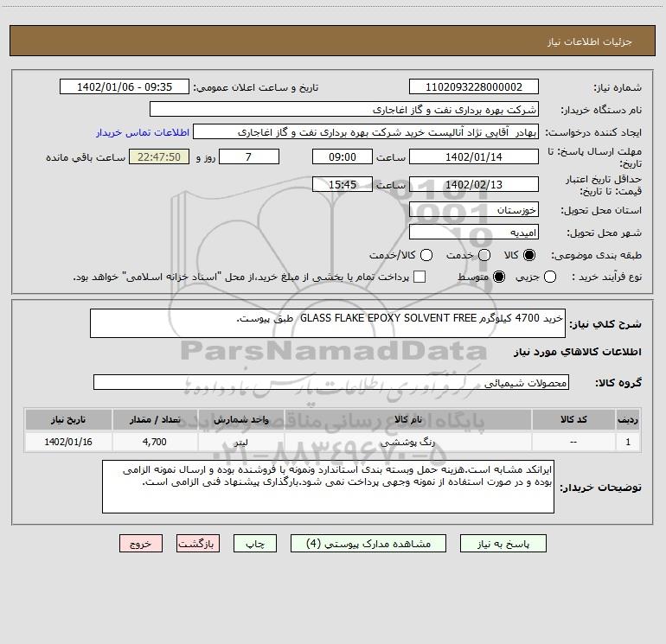Click the row number cell 1
Viewport: 666px width, 644px height.
pyautogui.click(x=628, y=442)
